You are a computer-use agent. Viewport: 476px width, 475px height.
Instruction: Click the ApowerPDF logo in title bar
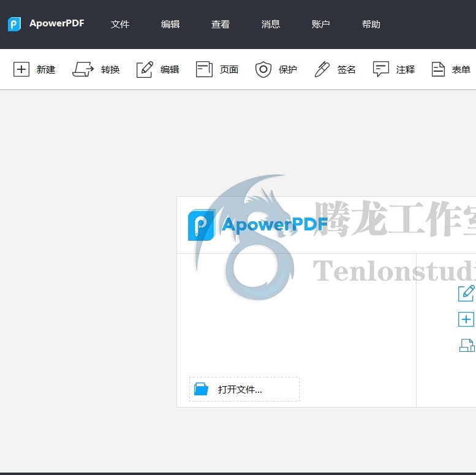tap(14, 24)
